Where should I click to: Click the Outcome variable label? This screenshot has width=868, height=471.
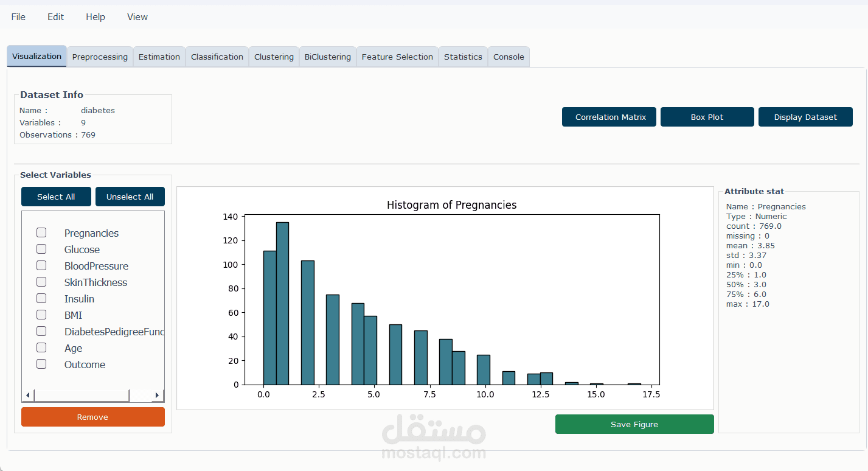85,365
